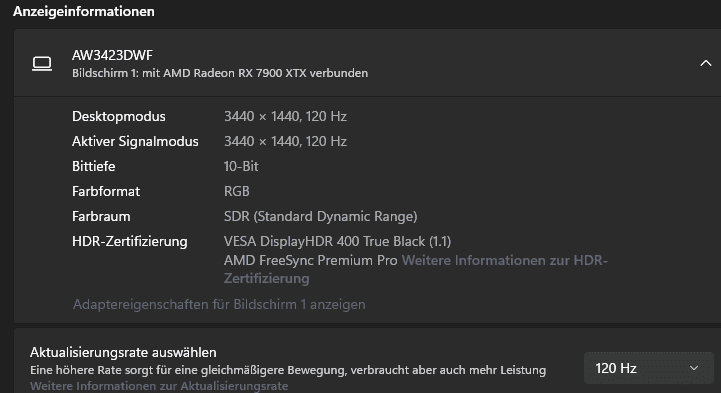Open the 120 Hz refresh rate dropdown
Image resolution: width=721 pixels, height=393 pixels.
(x=648, y=368)
